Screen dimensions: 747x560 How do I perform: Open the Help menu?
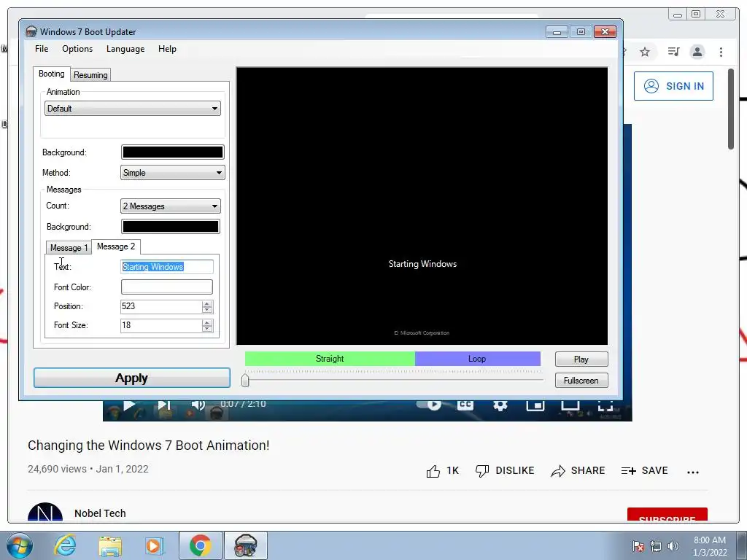coord(167,49)
